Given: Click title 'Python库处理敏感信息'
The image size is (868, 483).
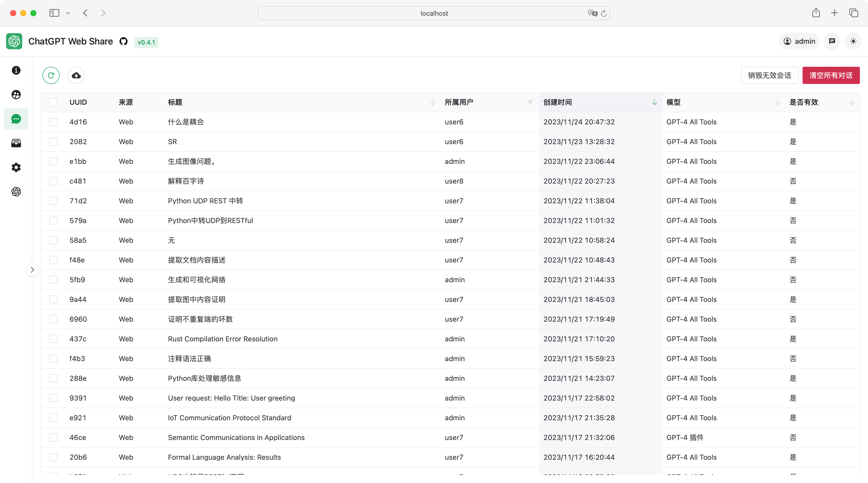Looking at the screenshot, I should coord(205,378).
